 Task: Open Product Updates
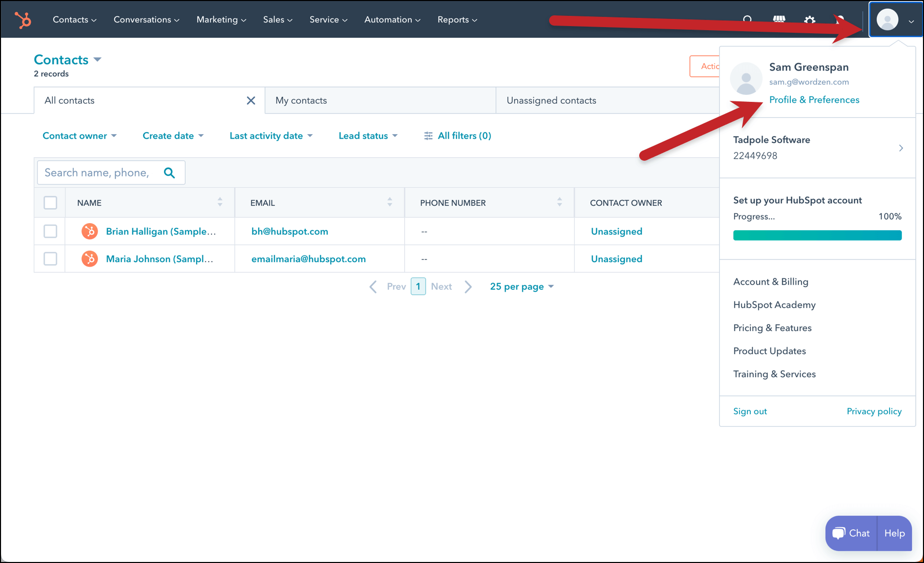[x=770, y=351]
